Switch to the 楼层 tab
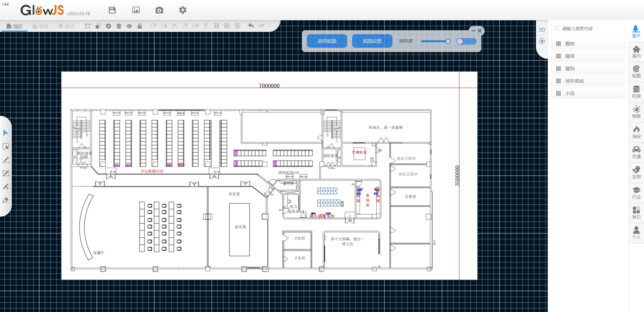Image resolution: width=644 pixels, height=312 pixels. pyautogui.click(x=66, y=26)
